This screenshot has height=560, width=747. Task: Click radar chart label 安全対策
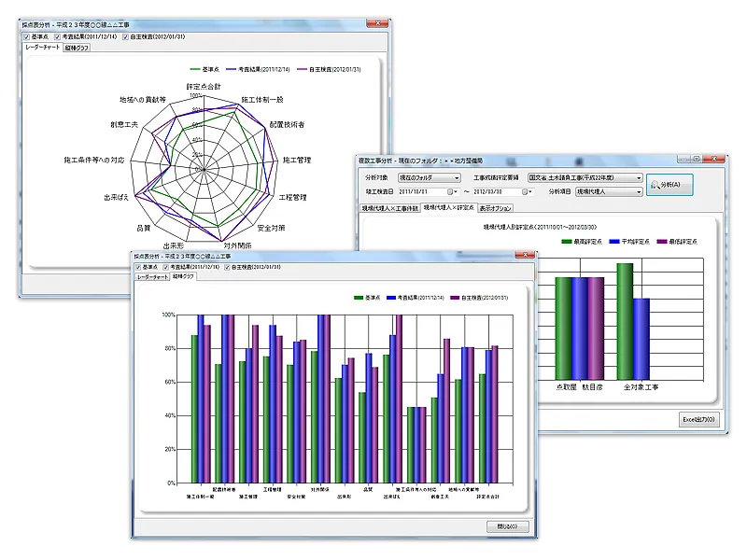(x=271, y=228)
